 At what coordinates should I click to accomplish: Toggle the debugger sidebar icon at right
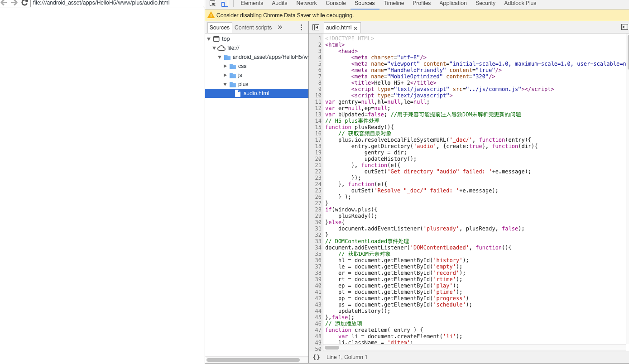point(624,27)
